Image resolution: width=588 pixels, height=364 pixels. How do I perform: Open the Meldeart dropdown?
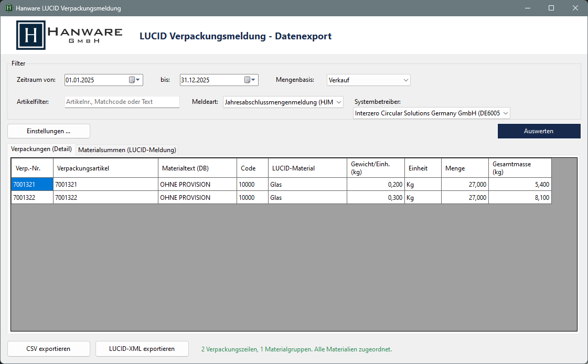click(x=339, y=102)
